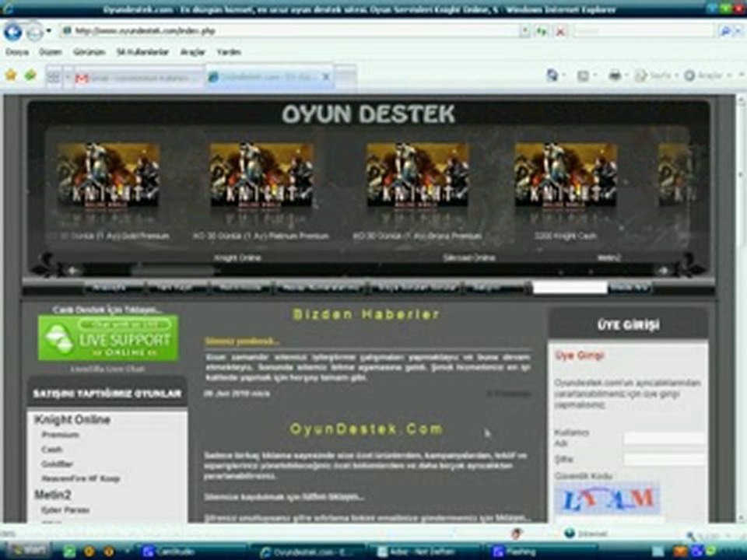Click the Start button on taskbar
Image resolution: width=747 pixels, height=560 pixels.
26,551
